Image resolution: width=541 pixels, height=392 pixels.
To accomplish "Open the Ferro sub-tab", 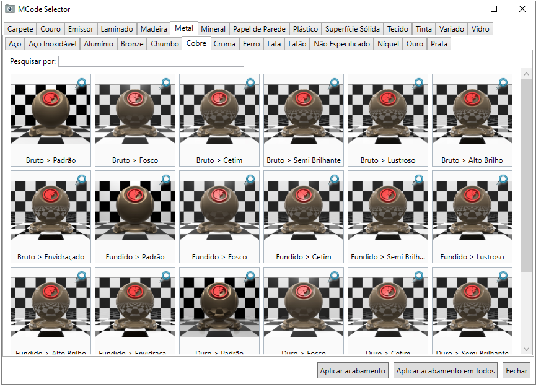I will pyautogui.click(x=251, y=44).
